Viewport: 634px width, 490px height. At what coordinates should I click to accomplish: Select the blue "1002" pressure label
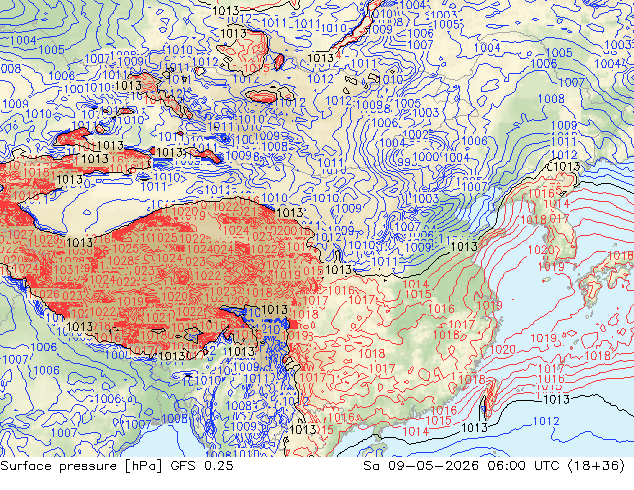pos(416,134)
